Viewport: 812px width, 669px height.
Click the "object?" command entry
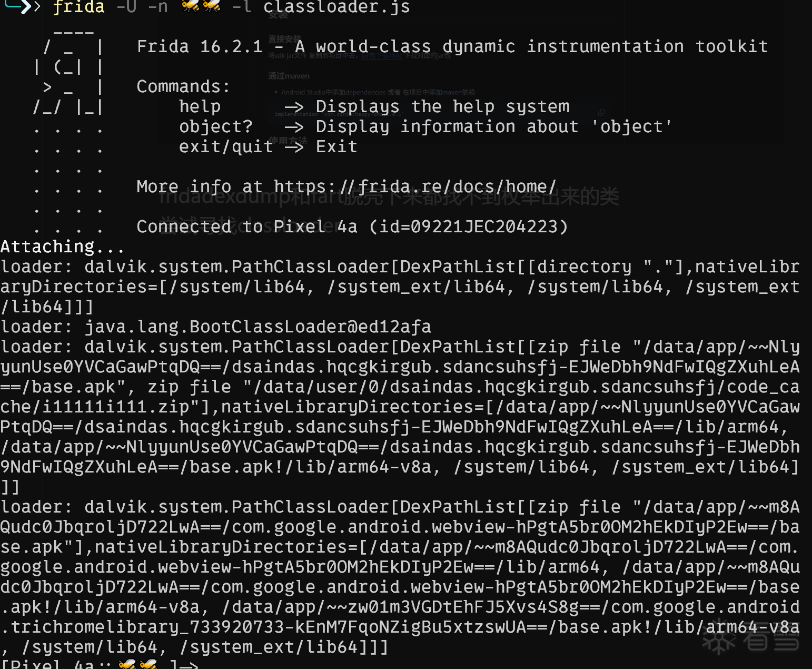pos(215,127)
